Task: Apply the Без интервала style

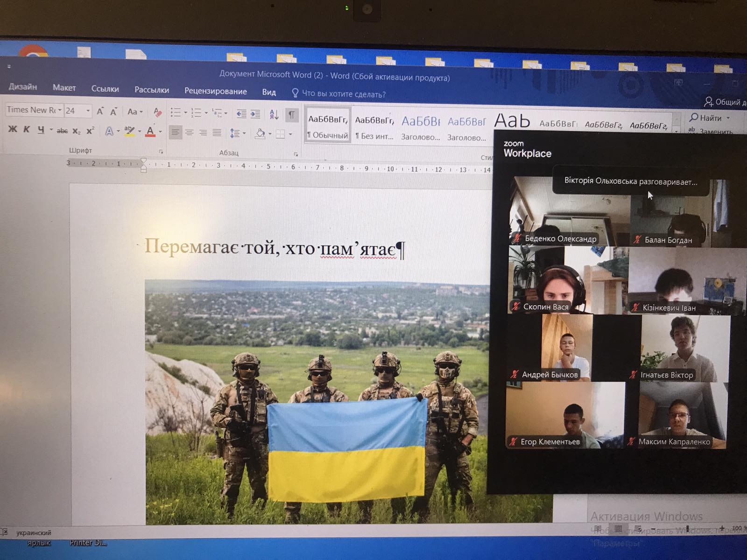Action: (x=374, y=127)
